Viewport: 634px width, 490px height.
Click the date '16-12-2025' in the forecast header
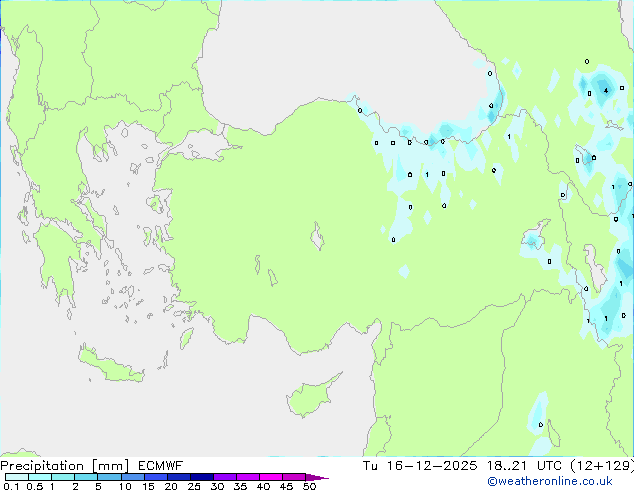point(431,466)
